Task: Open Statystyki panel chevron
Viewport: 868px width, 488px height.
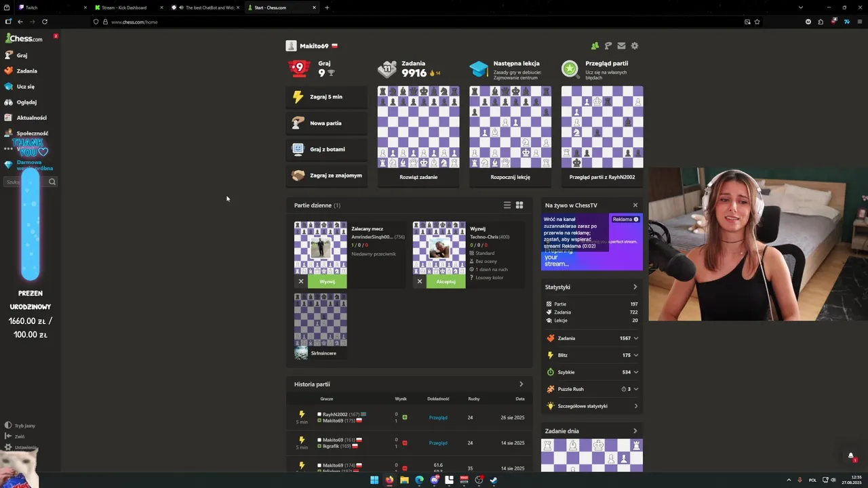Action: point(635,287)
